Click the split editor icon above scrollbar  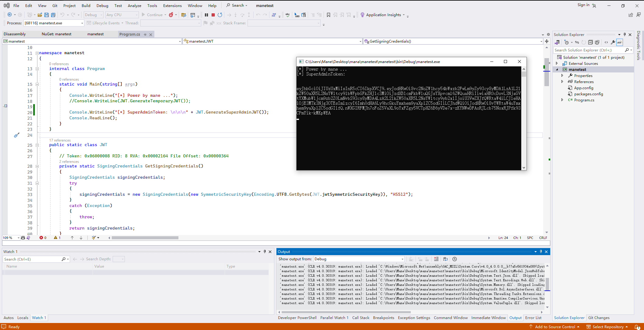coord(547,41)
